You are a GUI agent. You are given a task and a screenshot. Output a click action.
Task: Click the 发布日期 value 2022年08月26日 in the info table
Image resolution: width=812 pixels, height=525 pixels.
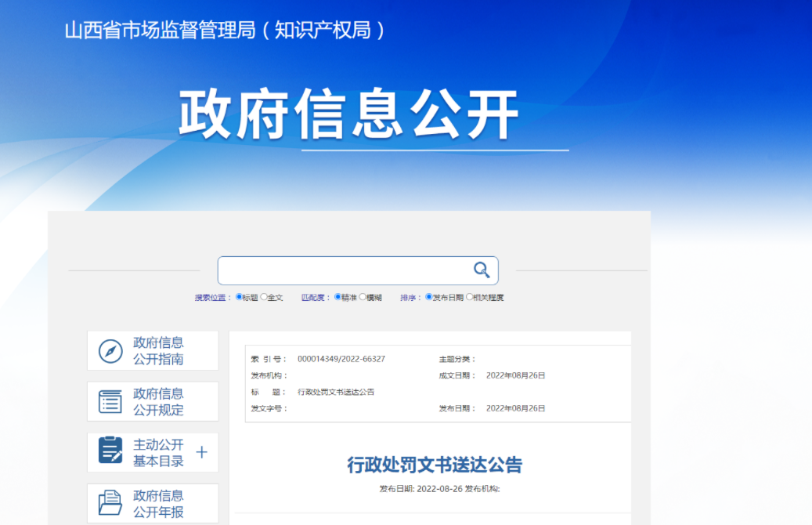(515, 408)
